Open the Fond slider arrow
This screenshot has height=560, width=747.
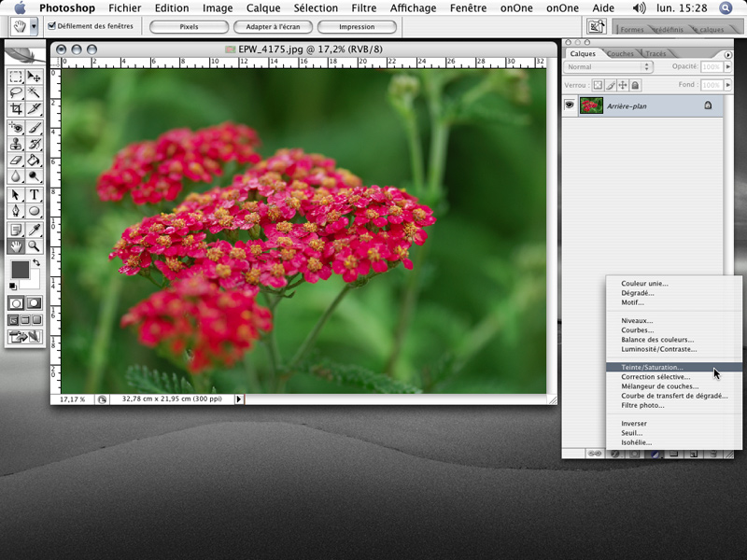728,85
